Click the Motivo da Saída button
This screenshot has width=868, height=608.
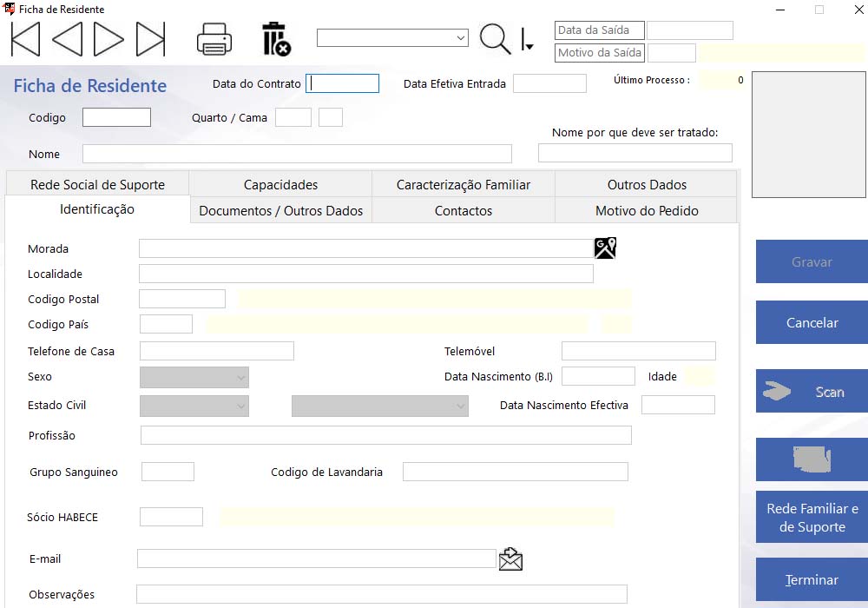[600, 53]
